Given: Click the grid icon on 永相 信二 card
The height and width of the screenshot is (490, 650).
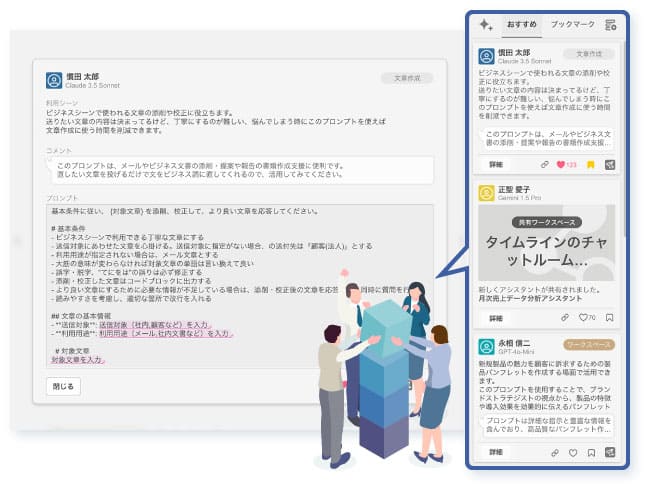Looking at the screenshot, I should point(610,452).
